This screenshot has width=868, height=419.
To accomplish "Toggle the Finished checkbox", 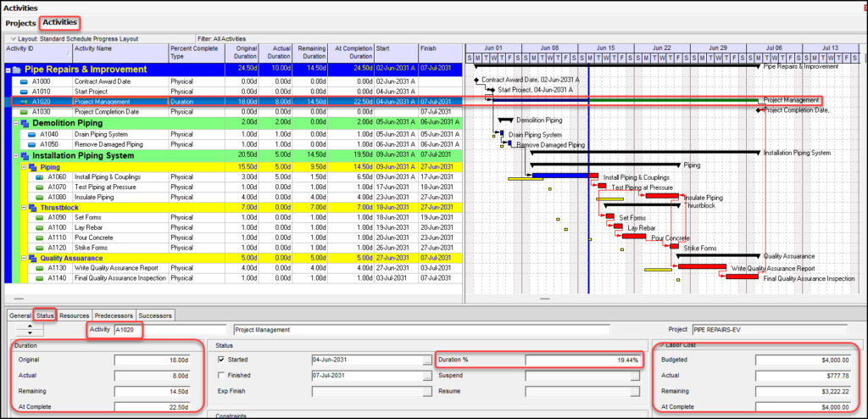I will (x=222, y=375).
